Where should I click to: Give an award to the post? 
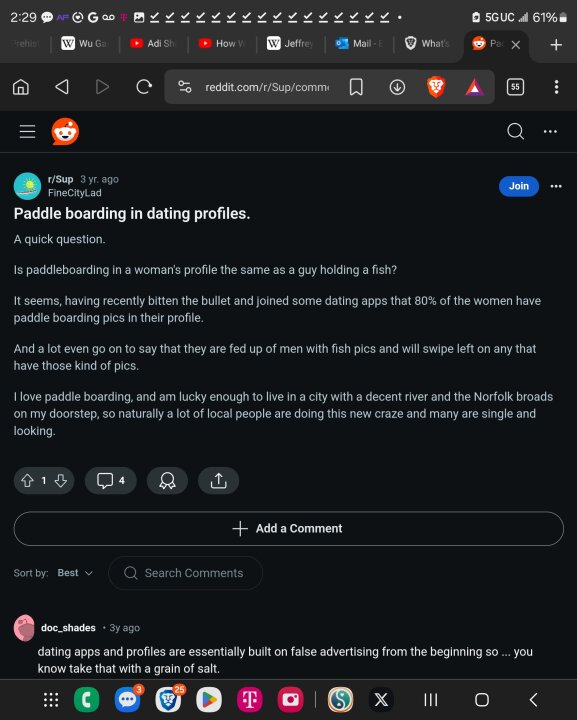click(167, 481)
